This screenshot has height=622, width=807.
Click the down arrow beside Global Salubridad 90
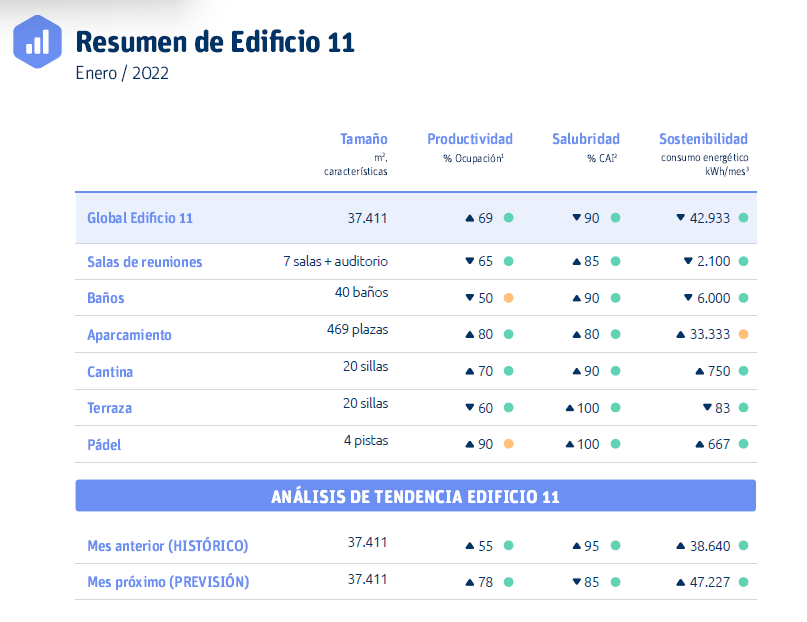[x=576, y=218]
